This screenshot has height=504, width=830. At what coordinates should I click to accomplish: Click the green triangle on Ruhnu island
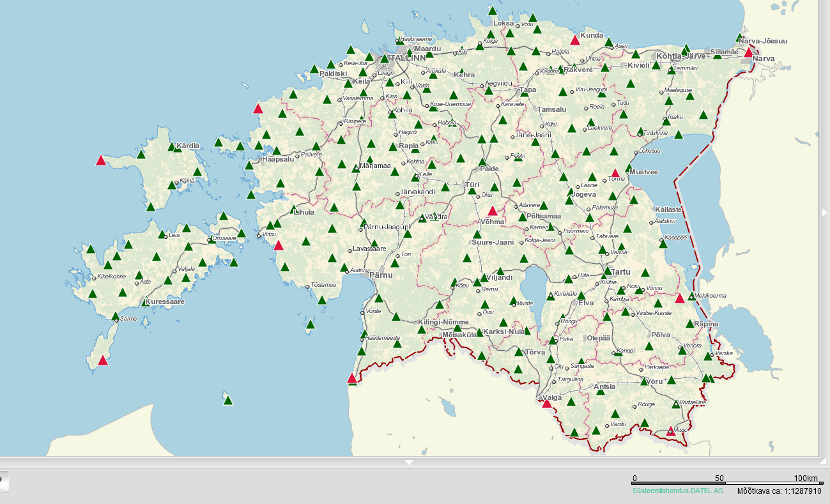(227, 401)
